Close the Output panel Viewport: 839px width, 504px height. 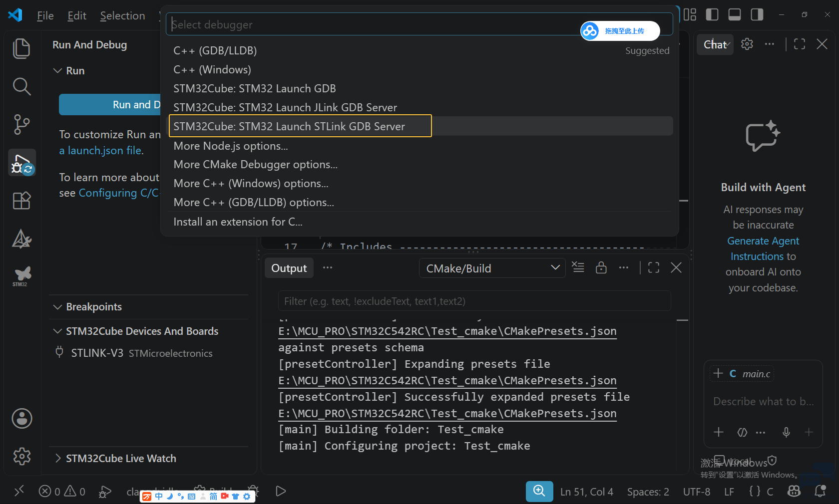676,268
